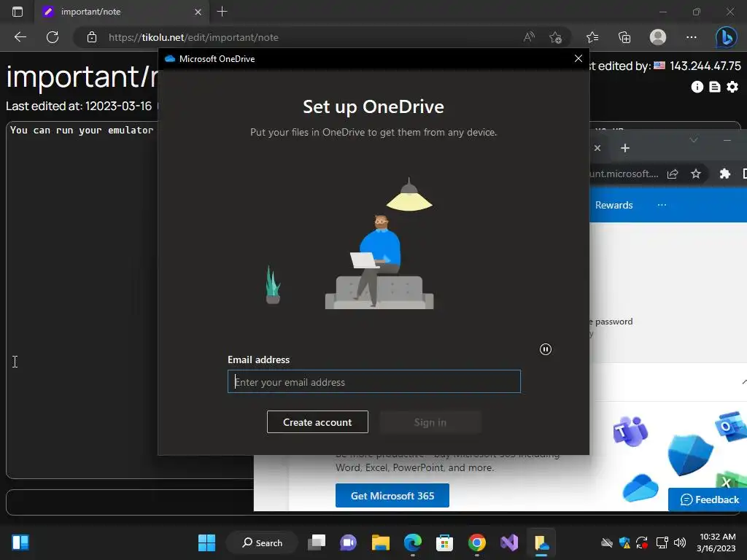
Task: Pause the OneDrive animation
Action: [546, 349]
